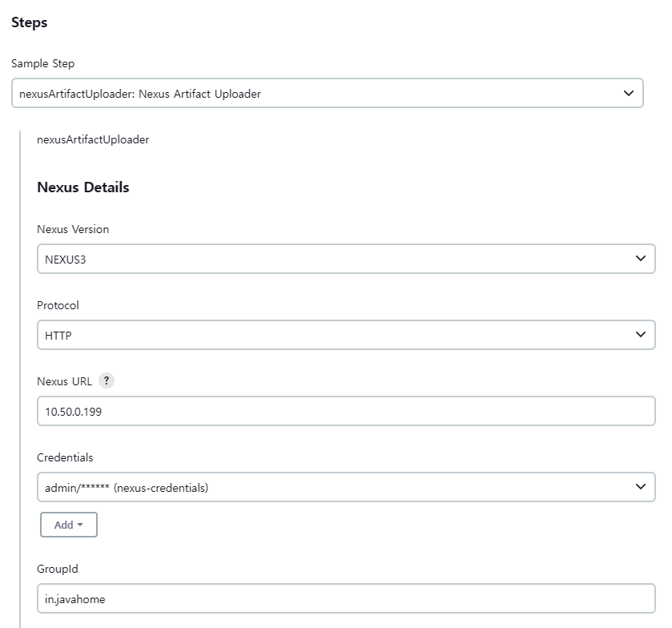Expand the NEXUS3 version selector
The image size is (672, 628).
point(336,259)
